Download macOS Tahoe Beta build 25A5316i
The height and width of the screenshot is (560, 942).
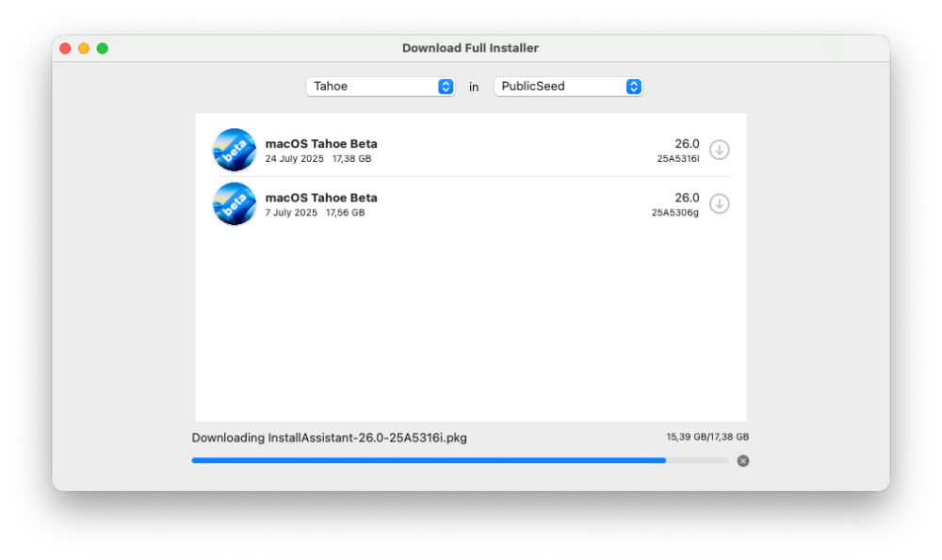click(719, 150)
